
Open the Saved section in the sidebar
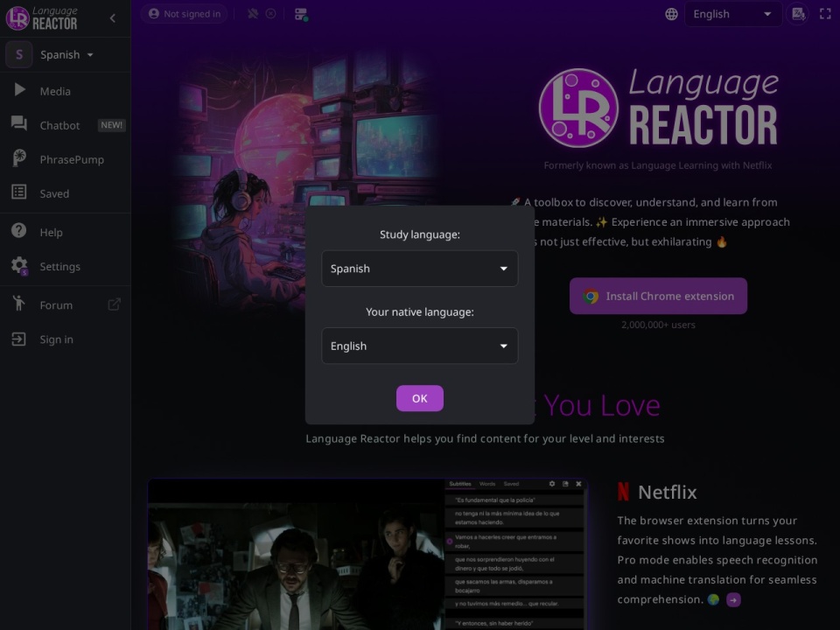(x=66, y=193)
